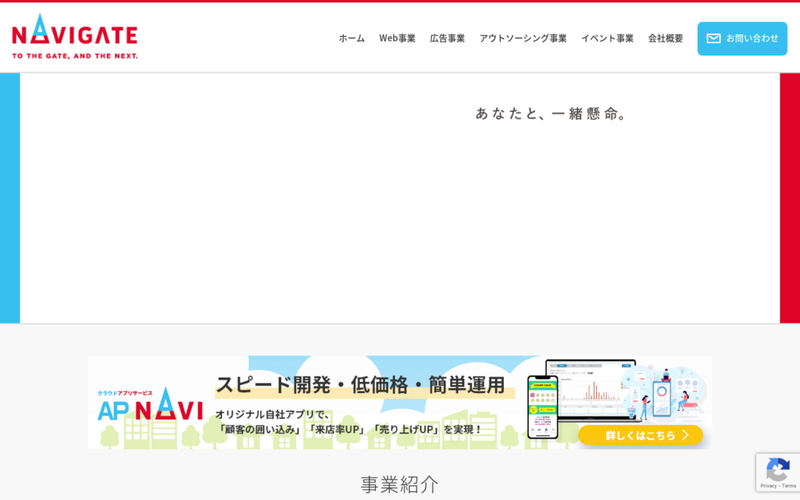Click the yellow 詳しくはこちら button
This screenshot has height=500, width=800.
pos(640,435)
